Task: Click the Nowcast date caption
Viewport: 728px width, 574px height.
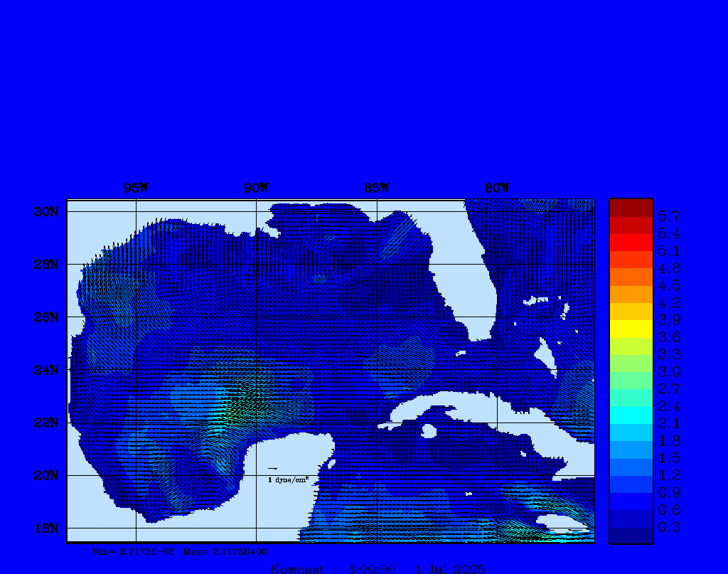Action: coord(378,568)
